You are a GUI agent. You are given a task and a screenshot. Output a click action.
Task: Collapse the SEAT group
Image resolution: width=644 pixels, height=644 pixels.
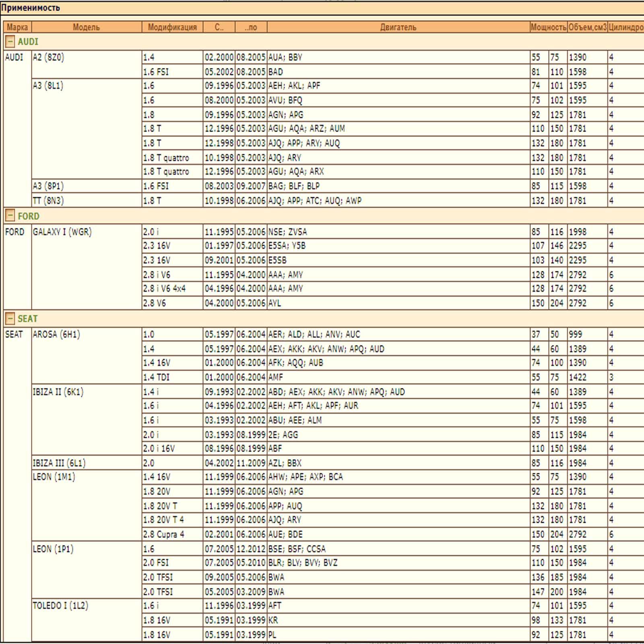(10, 318)
